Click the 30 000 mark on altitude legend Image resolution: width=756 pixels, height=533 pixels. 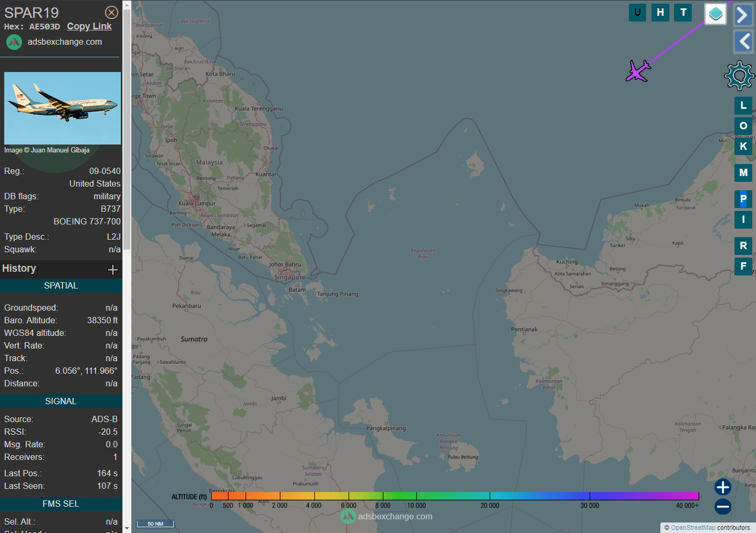589,506
